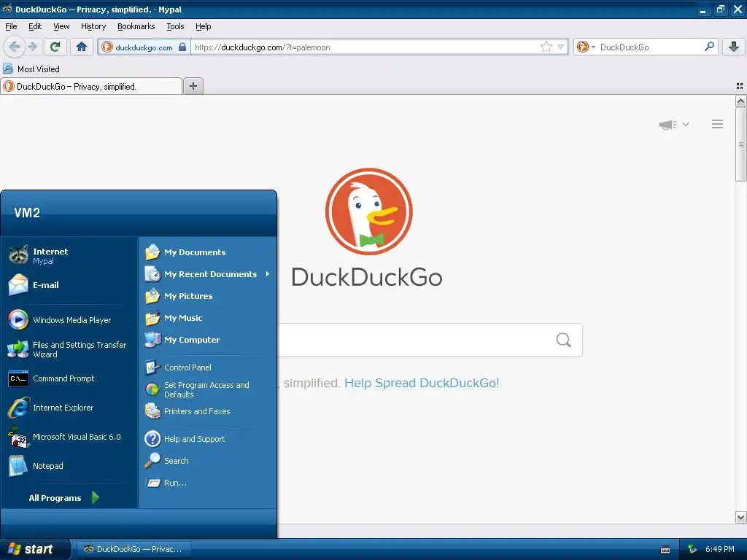The image size is (747, 560).
Task: Launch Microsoft Visual Basic 6.0
Action: [69, 437]
